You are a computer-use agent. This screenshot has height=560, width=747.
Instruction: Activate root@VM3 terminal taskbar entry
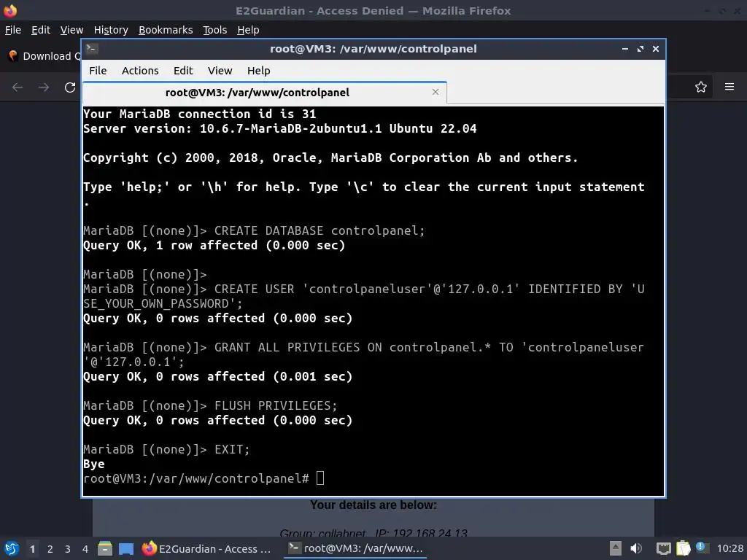356,548
